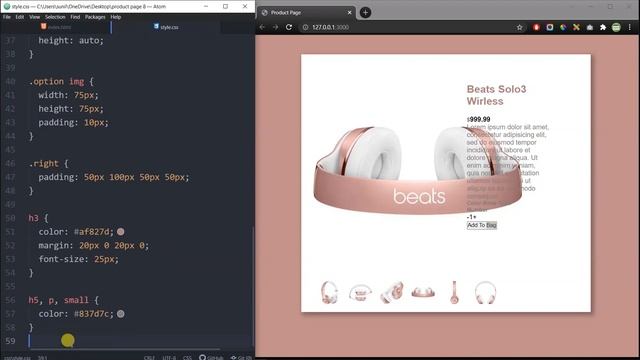Close the Product Page tab

point(349,13)
